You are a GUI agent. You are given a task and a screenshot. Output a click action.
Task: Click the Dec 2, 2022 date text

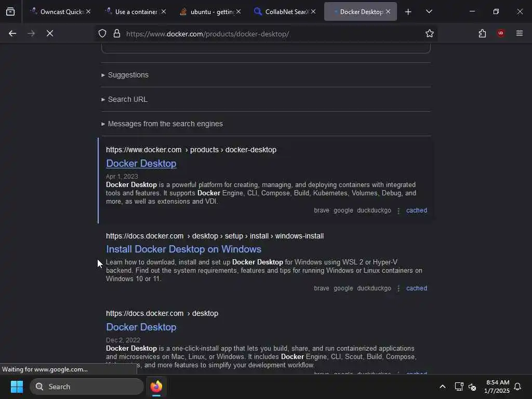point(123,340)
